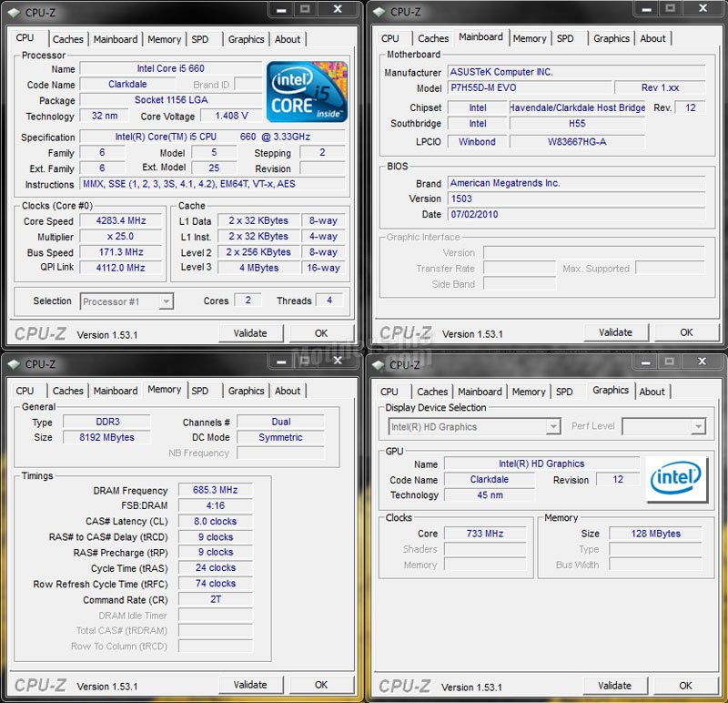The width and height of the screenshot is (728, 703).
Task: Switch to Caches tab in Memory window
Action: click(67, 391)
